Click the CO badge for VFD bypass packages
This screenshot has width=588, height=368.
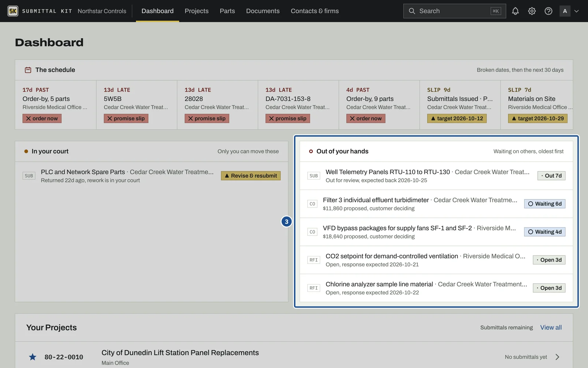point(312,232)
